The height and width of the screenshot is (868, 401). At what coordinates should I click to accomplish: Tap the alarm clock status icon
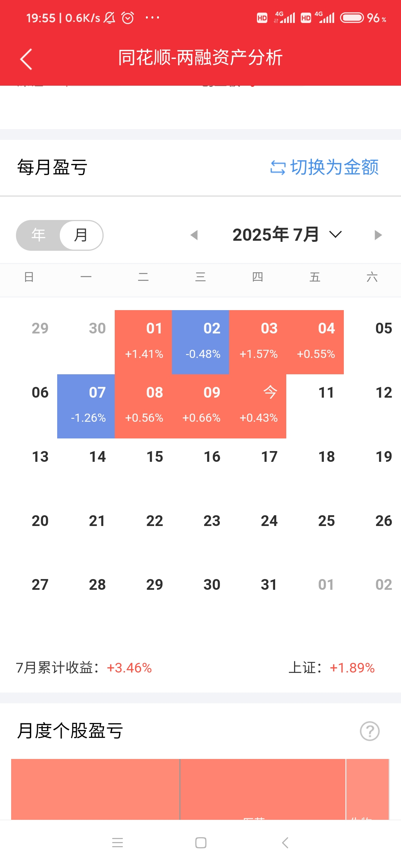[x=128, y=18]
